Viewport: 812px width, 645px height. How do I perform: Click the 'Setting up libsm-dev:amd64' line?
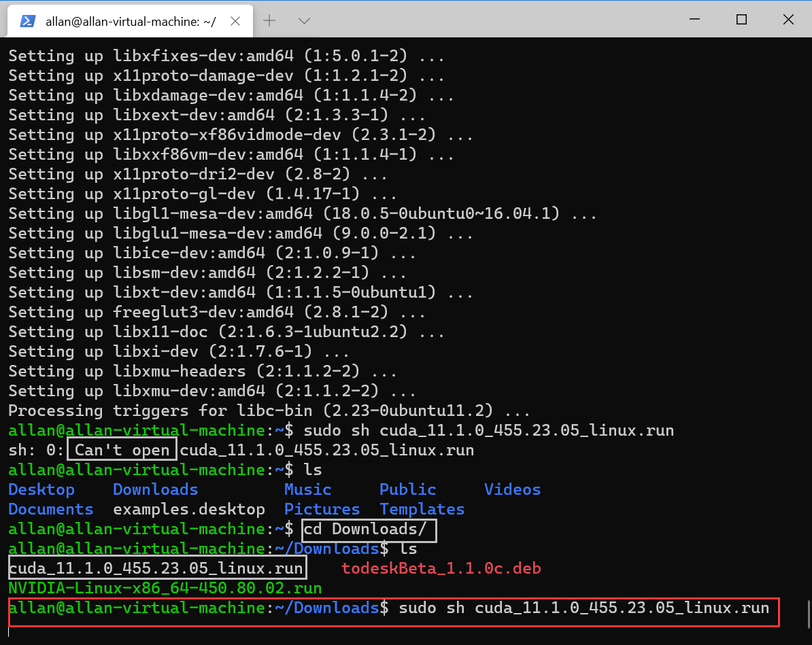coord(207,273)
